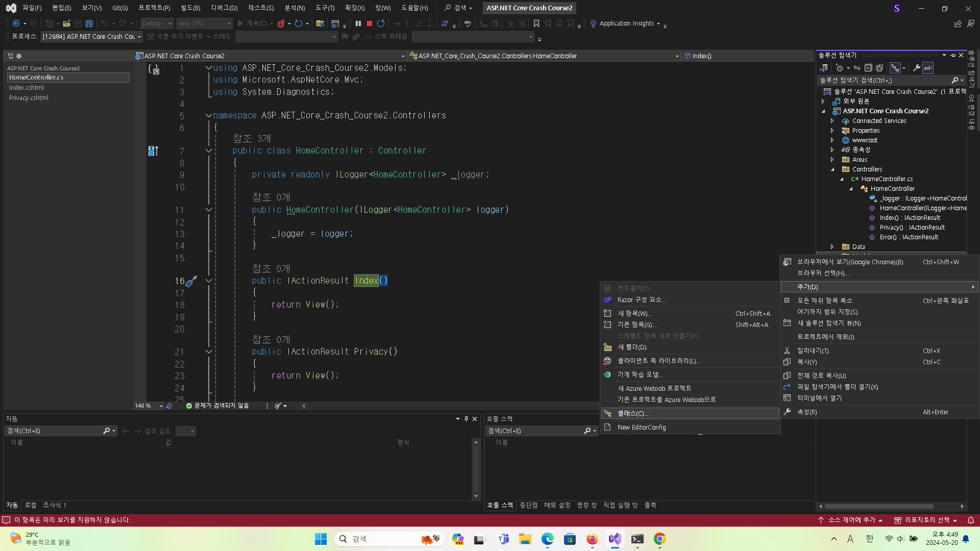Click the open folder with magnifier icon

tap(320, 23)
